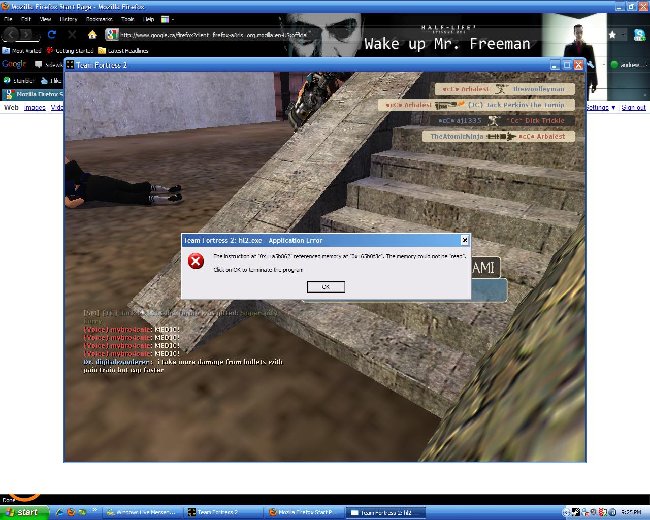Click the Team Fortress 2 window title icon
650x520 pixels.
(70, 65)
